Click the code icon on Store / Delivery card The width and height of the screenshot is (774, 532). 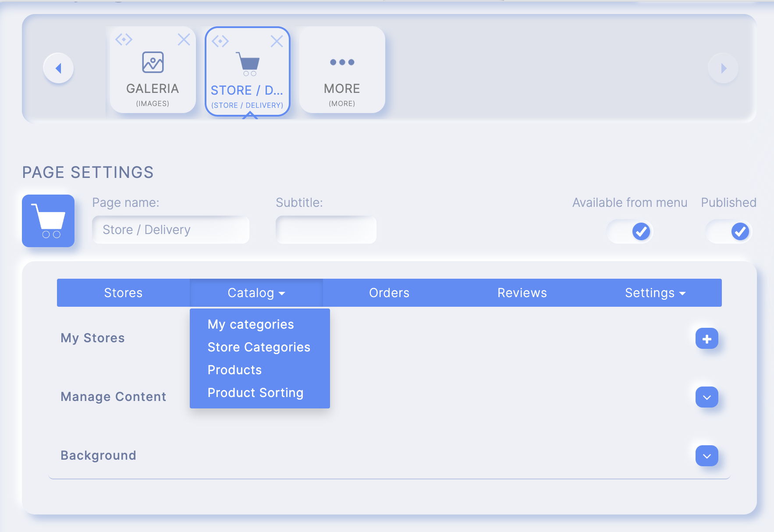tap(220, 41)
